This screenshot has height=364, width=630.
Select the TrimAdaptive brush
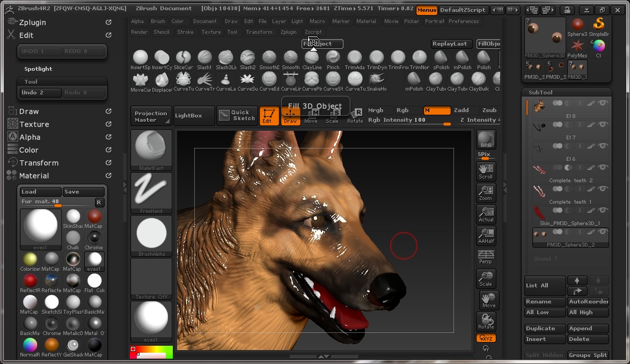(355, 60)
